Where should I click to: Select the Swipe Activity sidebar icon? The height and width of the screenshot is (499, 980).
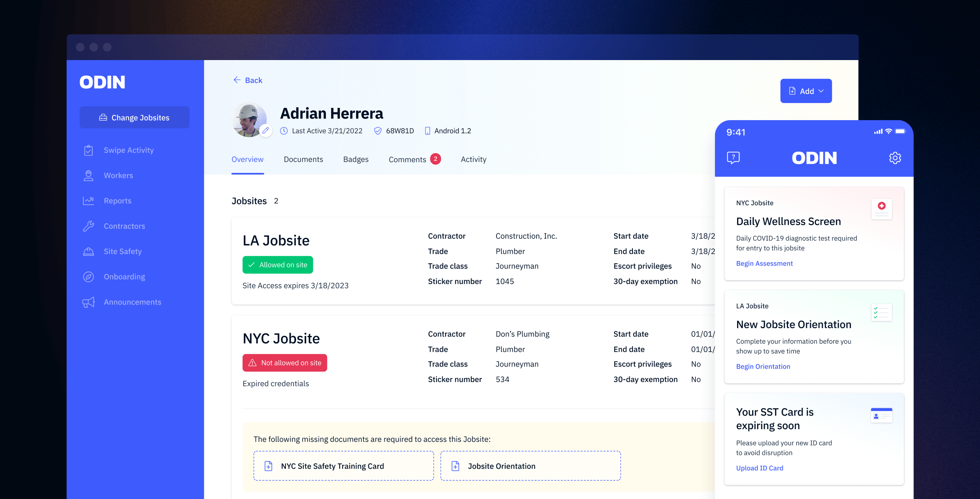point(88,150)
